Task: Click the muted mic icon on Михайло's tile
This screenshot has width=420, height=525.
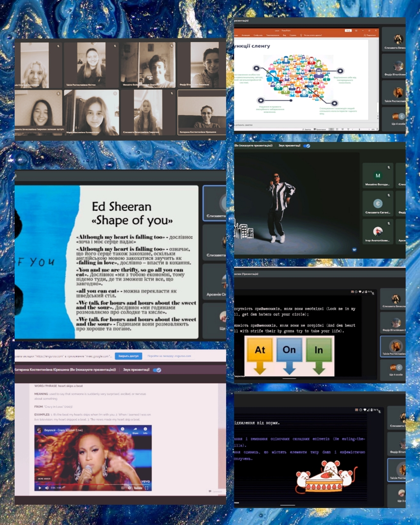Action: click(388, 167)
